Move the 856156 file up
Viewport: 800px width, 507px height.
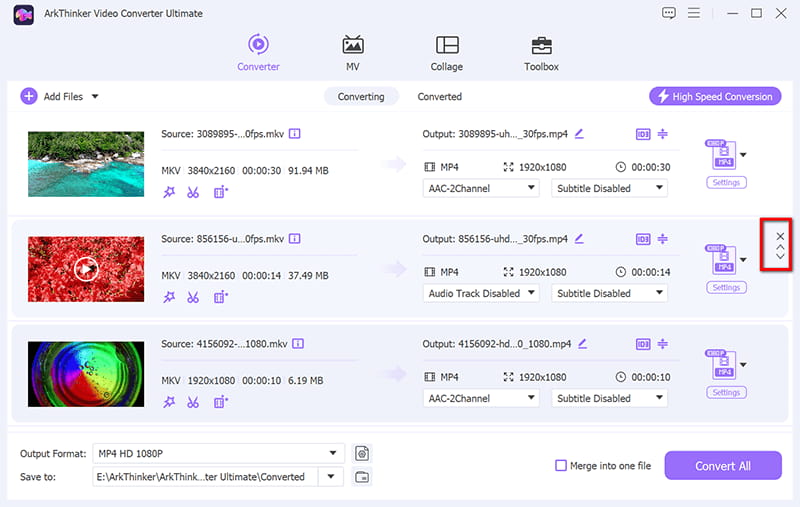pos(780,247)
